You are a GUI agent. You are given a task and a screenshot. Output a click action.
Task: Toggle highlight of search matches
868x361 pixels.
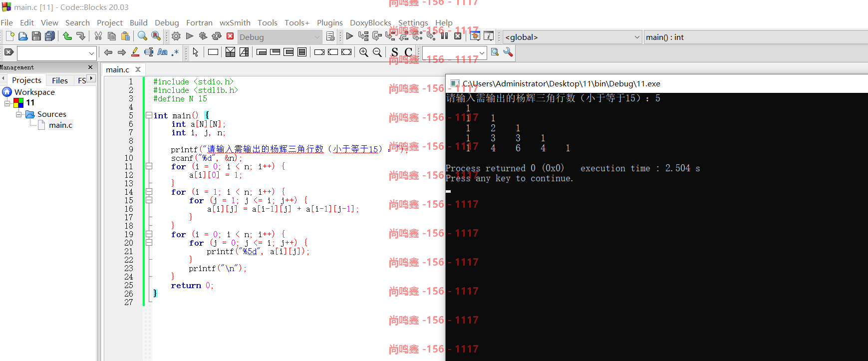point(135,52)
